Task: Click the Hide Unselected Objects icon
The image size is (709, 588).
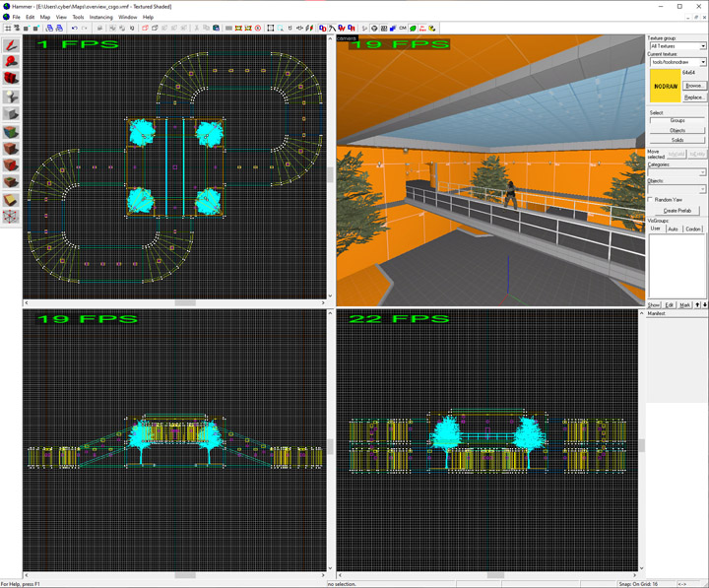Action: 155,28
